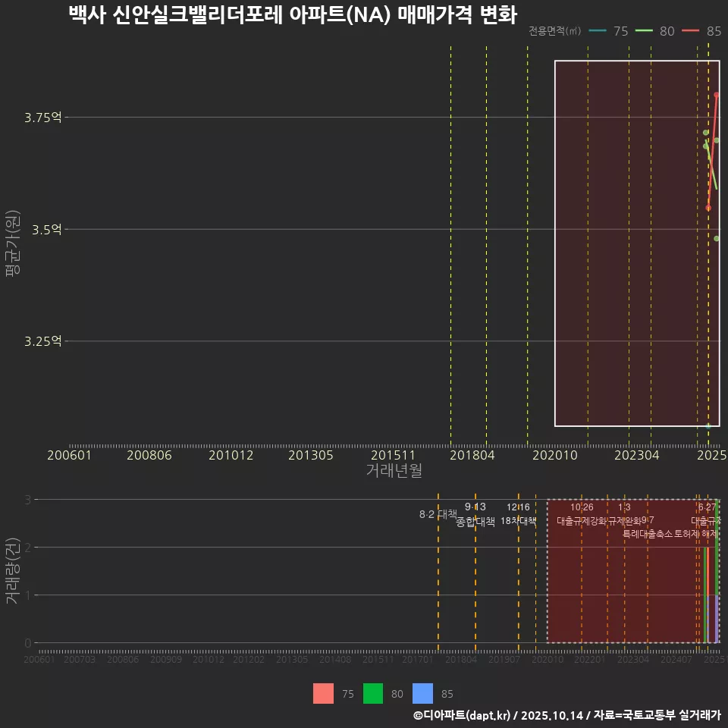Click the green line marker beside 80 legend label

point(644,31)
